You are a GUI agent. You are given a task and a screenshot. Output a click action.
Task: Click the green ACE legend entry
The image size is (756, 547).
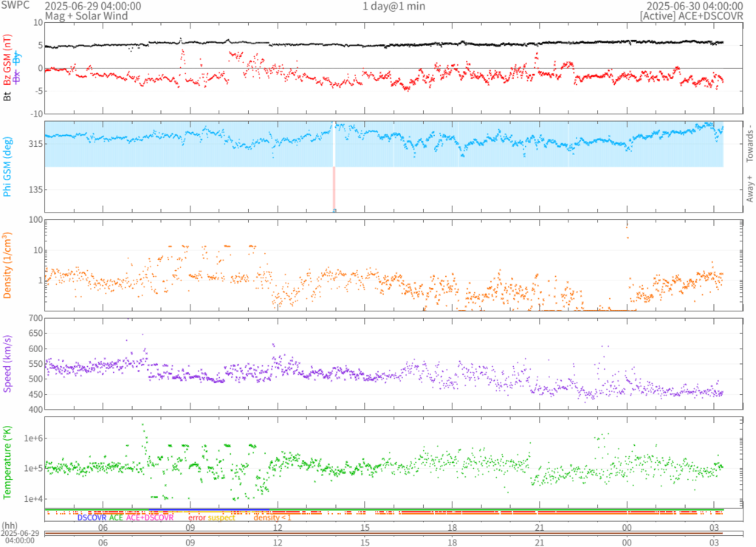tap(116, 518)
